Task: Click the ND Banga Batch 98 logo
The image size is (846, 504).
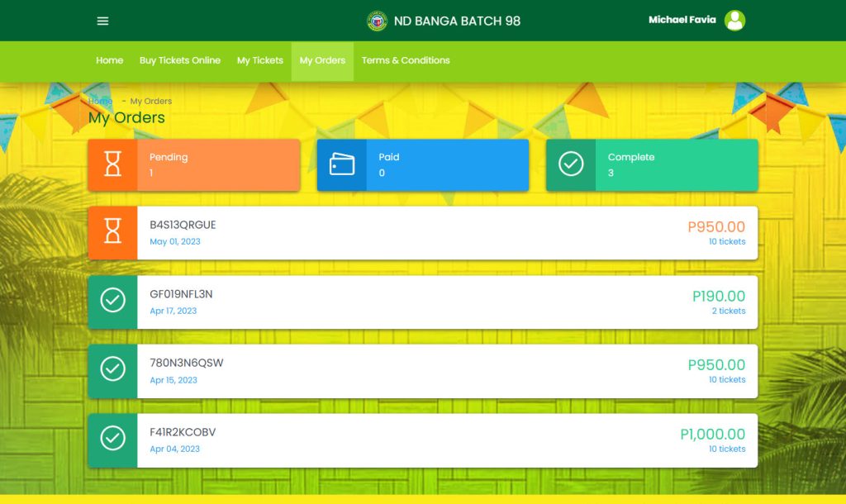Action: click(377, 21)
